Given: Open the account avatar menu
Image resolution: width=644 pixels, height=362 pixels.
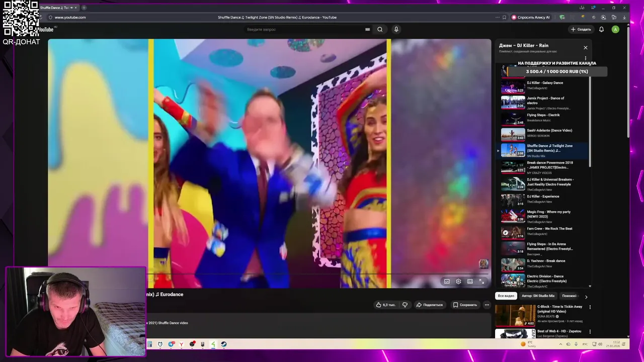Looking at the screenshot, I should [615, 29].
